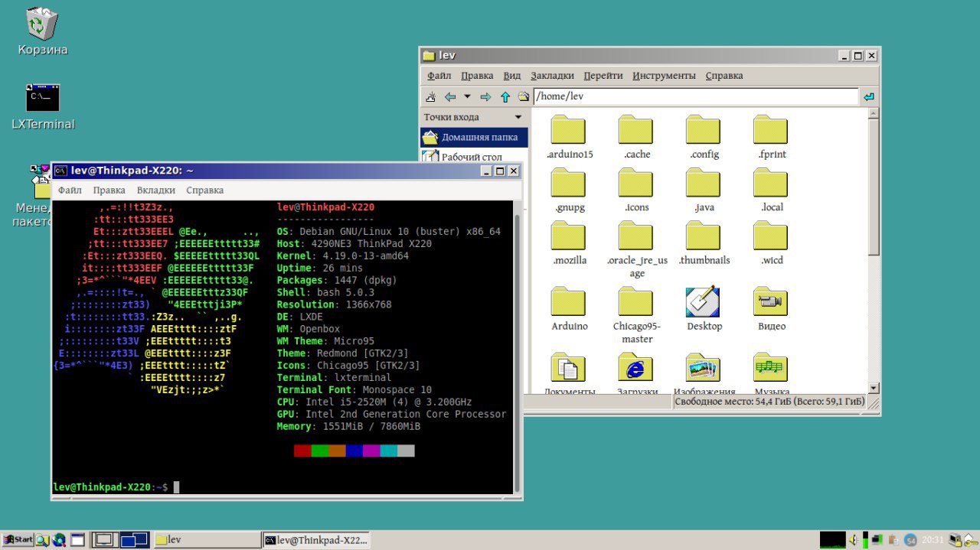
Task: Go back using the left arrow in file manager
Action: click(x=450, y=97)
